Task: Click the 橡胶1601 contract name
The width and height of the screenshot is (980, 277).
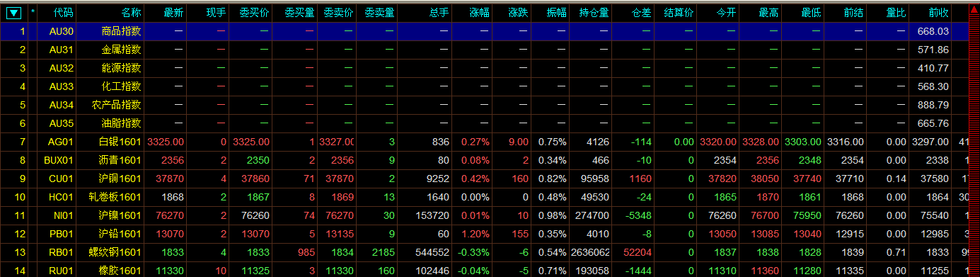Action: (x=120, y=271)
